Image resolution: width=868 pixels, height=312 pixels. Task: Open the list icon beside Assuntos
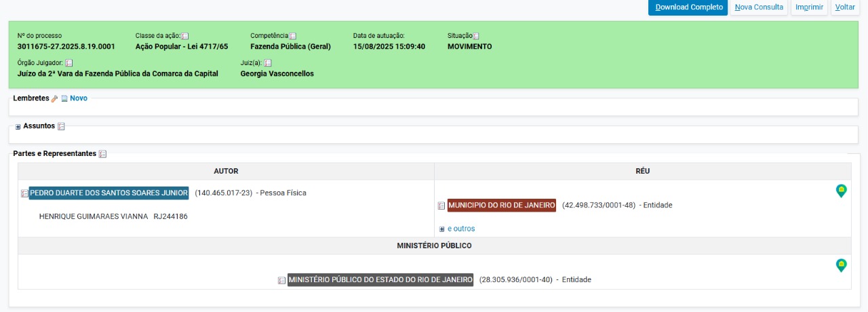[x=62, y=126]
